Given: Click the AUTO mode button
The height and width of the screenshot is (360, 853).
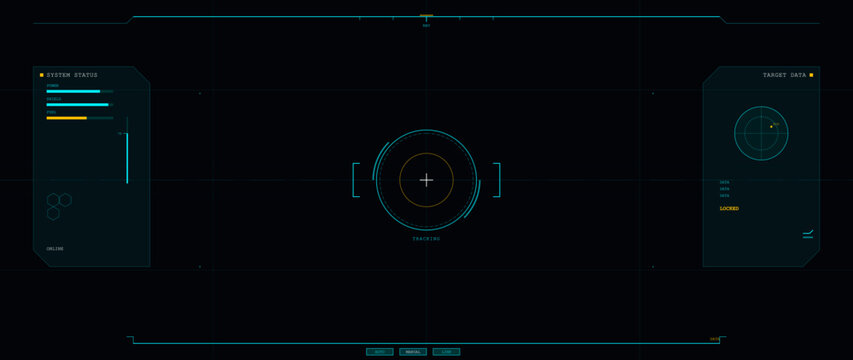Looking at the screenshot, I should click(380, 352).
